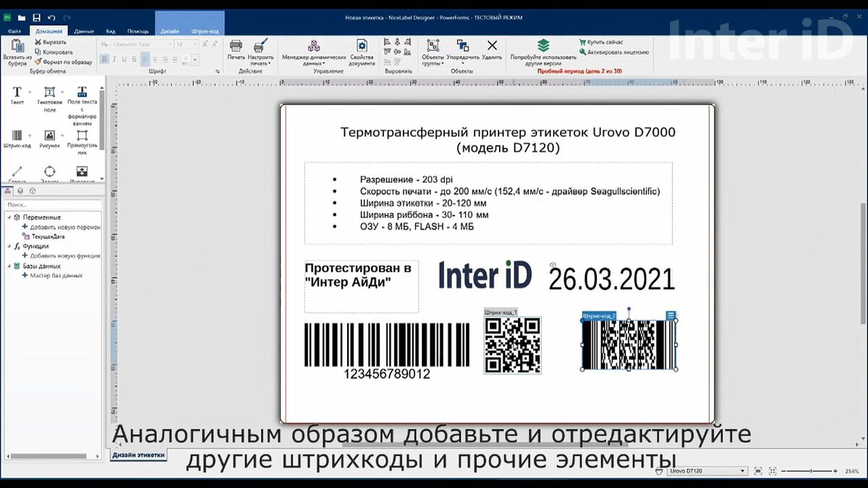Image resolution: width=868 pixels, height=488 pixels.
Task: Switch to the Данные ribbon tab
Action: (84, 31)
